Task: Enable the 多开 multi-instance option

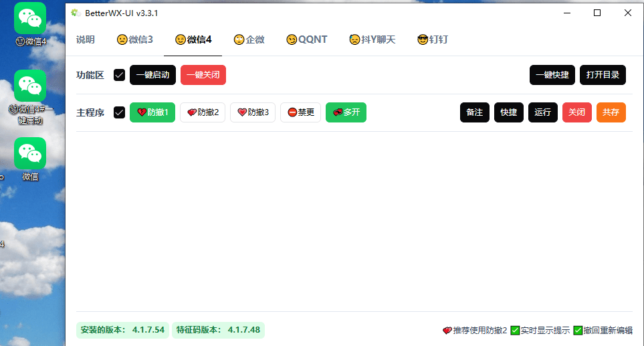Action: tap(346, 112)
